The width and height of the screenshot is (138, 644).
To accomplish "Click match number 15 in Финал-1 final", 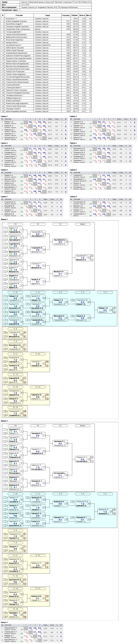I will tap(88, 258).
